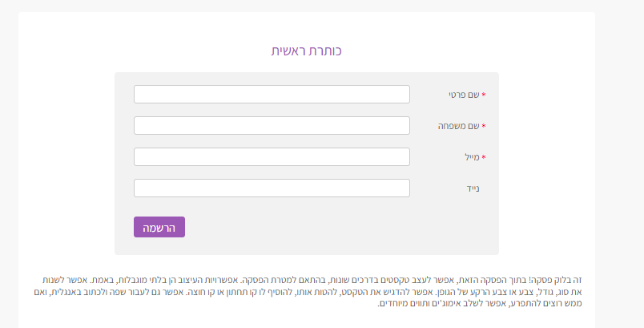
Task: Click the נייד field label
Action: pyautogui.click(x=473, y=188)
